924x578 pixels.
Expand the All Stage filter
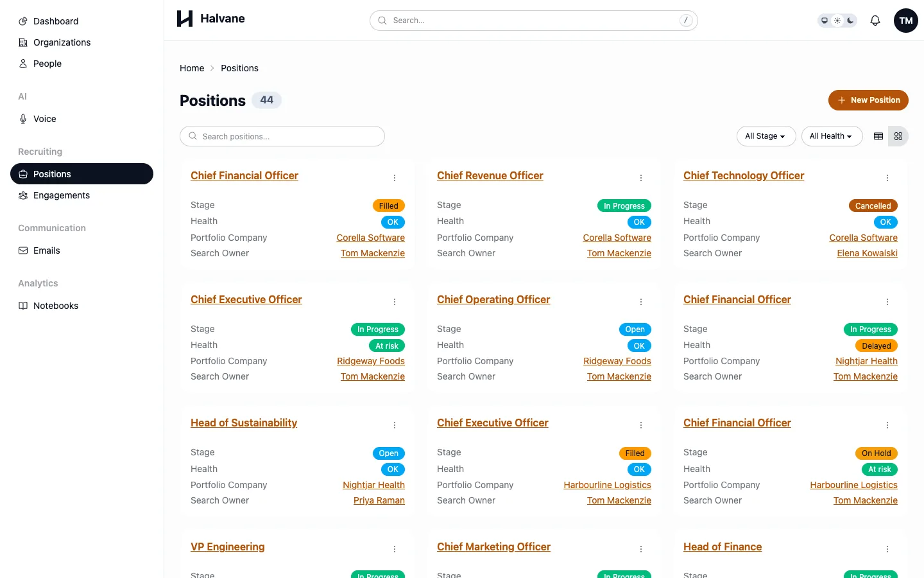[x=766, y=136]
